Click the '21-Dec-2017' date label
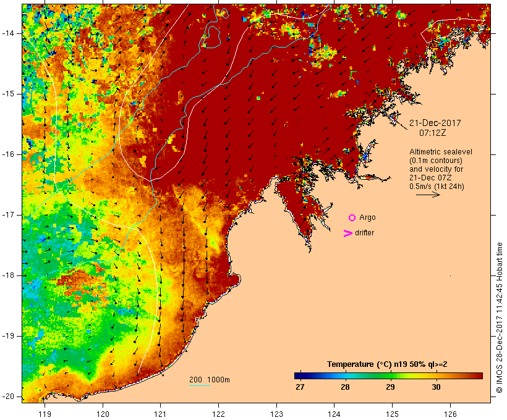Image resolution: width=507 pixels, height=420 pixels. click(x=435, y=123)
